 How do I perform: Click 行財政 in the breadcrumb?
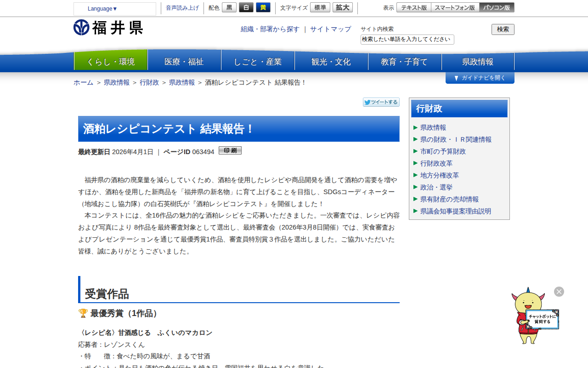coord(149,82)
